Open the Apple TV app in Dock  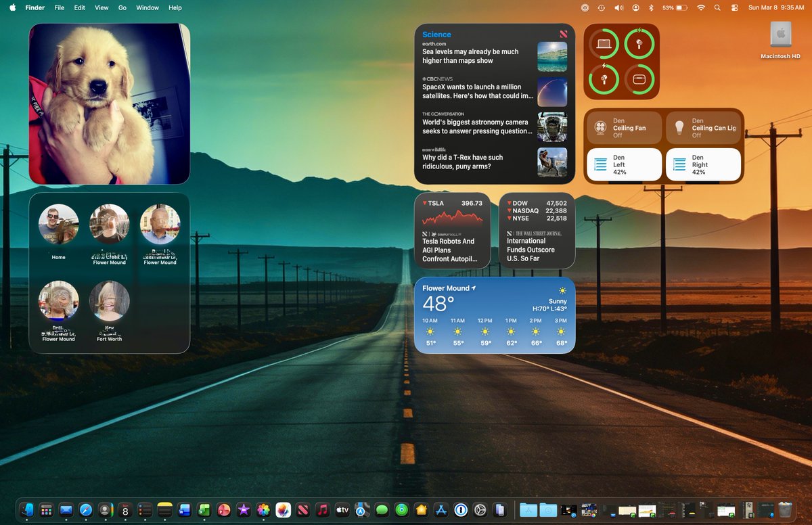tap(342, 510)
